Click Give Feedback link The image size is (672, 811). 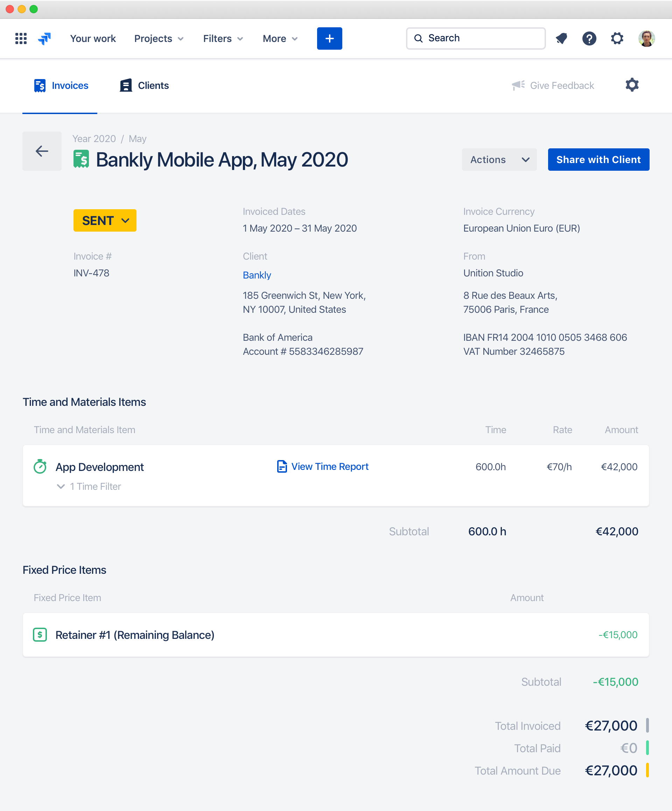point(562,85)
